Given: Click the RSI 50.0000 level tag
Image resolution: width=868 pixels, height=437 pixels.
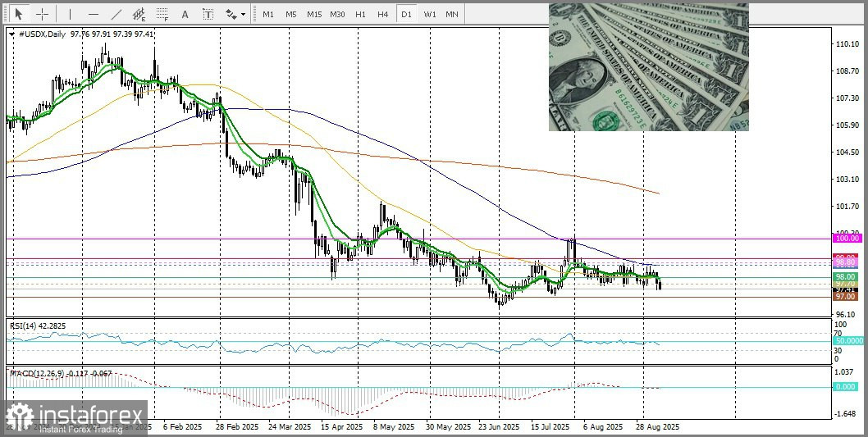Looking at the screenshot, I should tap(847, 341).
